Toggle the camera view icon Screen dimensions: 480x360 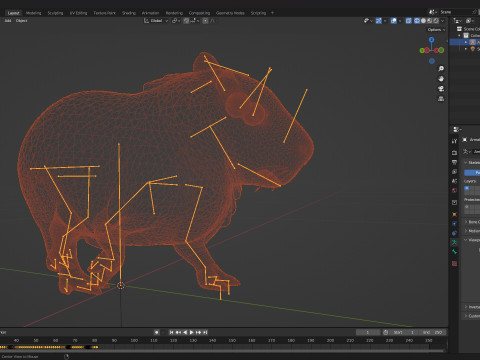point(441,89)
